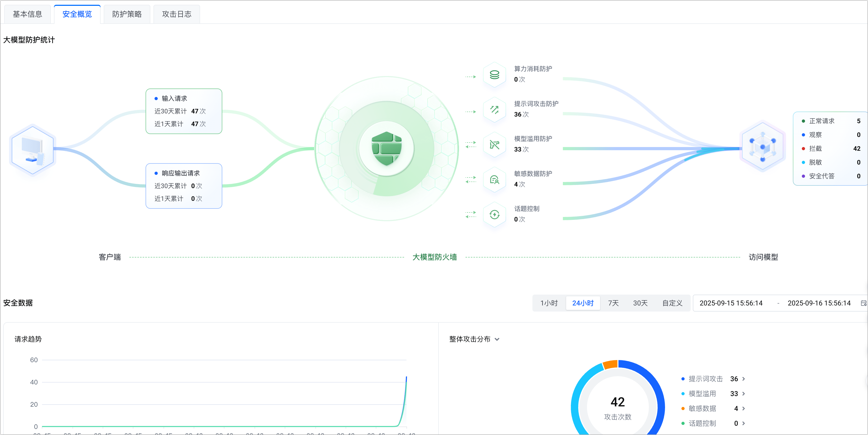Viewport: 868px width, 435px height.
Task: Select the 30天 time range option
Action: 640,303
